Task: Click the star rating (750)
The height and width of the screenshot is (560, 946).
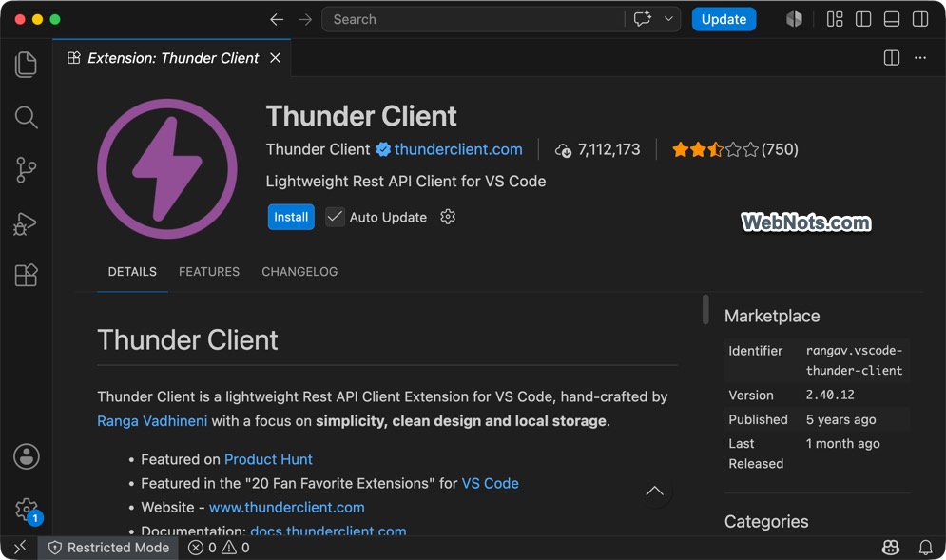Action: (x=735, y=149)
